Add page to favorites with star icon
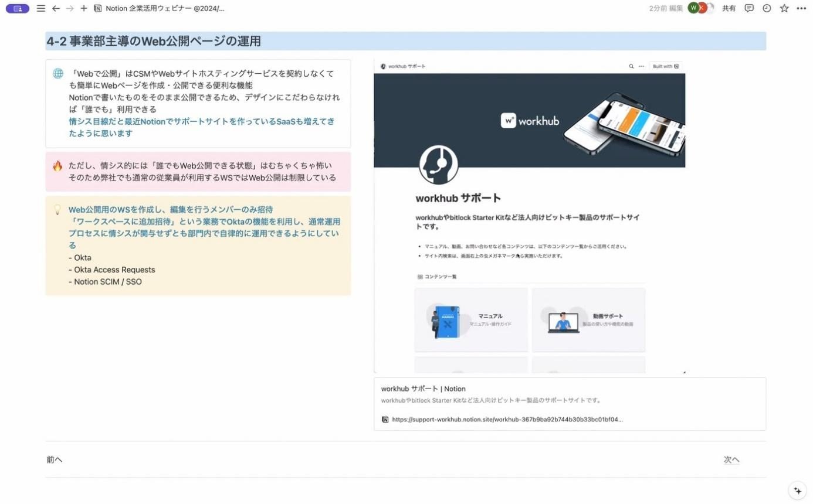The image size is (813, 504). 784,8
